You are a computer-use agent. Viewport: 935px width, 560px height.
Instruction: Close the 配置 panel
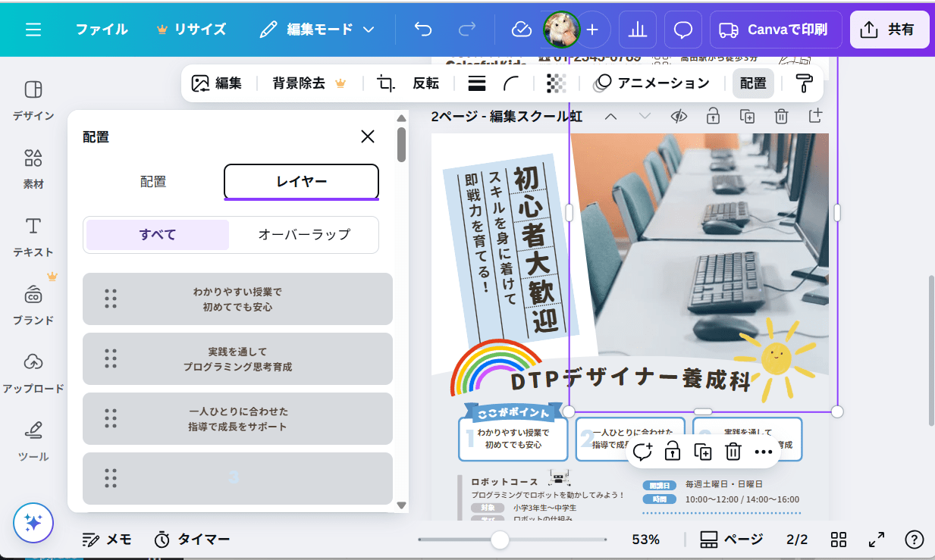[x=368, y=136]
